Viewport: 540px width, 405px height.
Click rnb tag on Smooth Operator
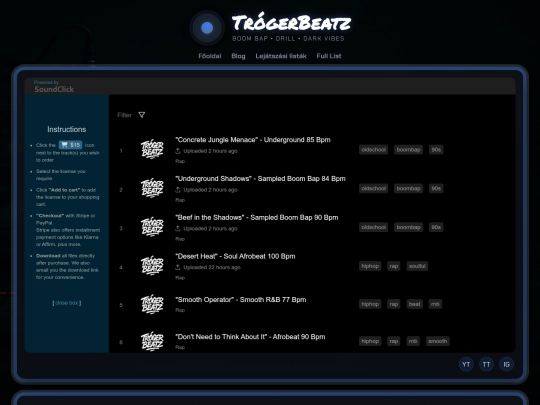(x=435, y=304)
